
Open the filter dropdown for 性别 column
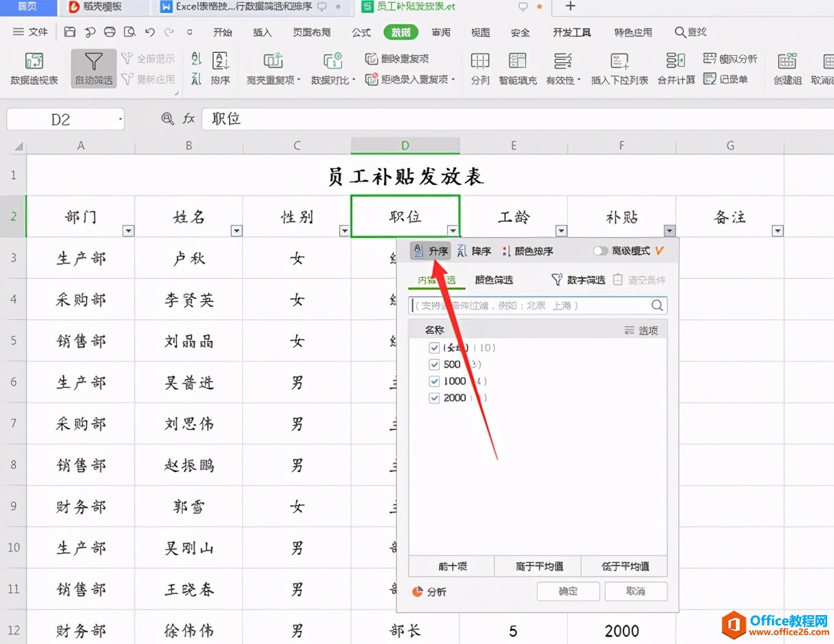pos(344,231)
